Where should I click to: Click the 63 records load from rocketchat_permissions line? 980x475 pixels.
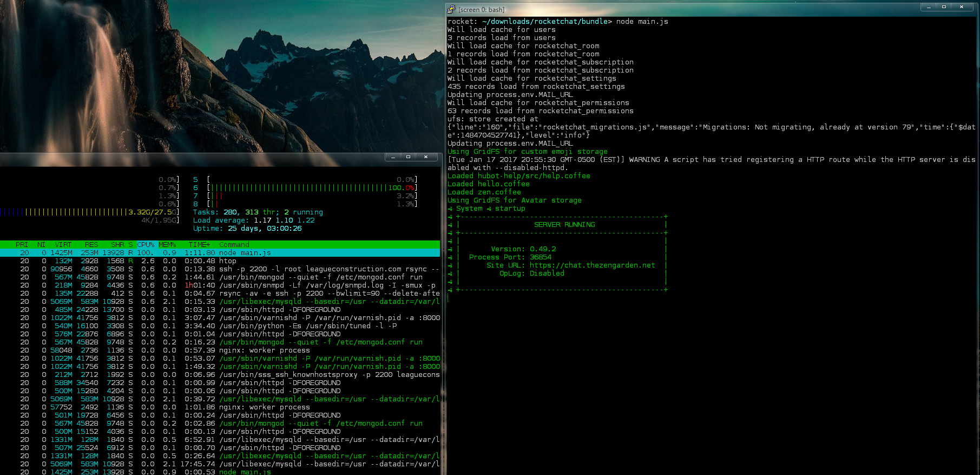coord(541,111)
